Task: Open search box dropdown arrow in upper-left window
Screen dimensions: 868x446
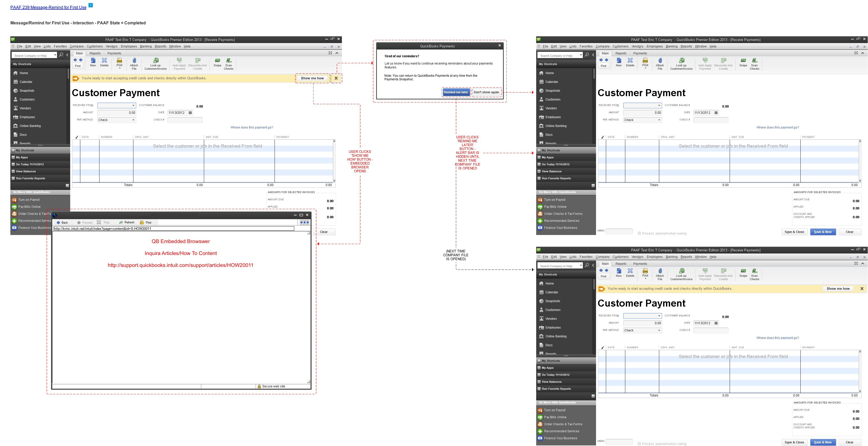Action: click(55, 55)
